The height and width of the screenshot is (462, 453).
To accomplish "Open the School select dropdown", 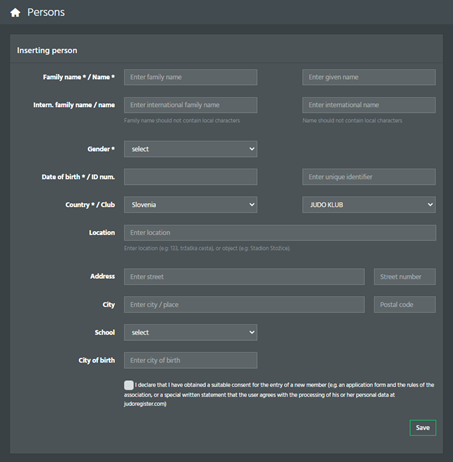I will pos(191,332).
